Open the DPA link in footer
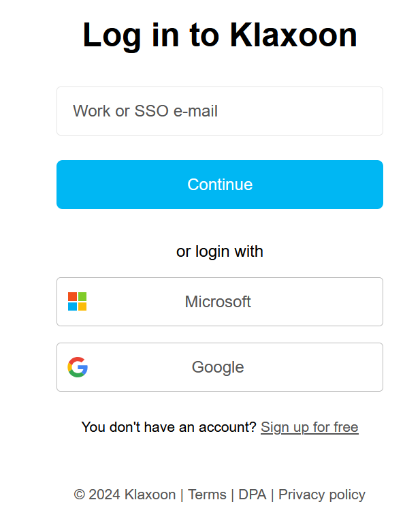The image size is (420, 517). pos(251,495)
